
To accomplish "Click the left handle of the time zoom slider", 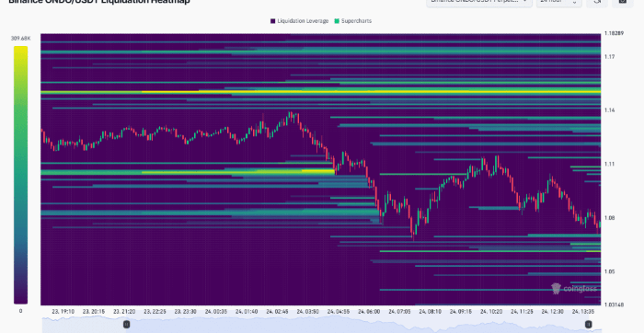I will 127,325.
